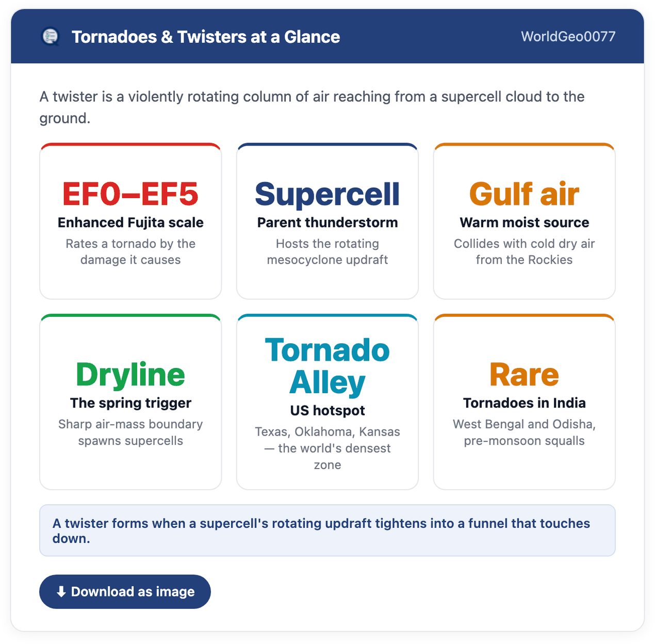
Task: Click the Texas, Oklahoma, Kansas description text
Action: [327, 448]
